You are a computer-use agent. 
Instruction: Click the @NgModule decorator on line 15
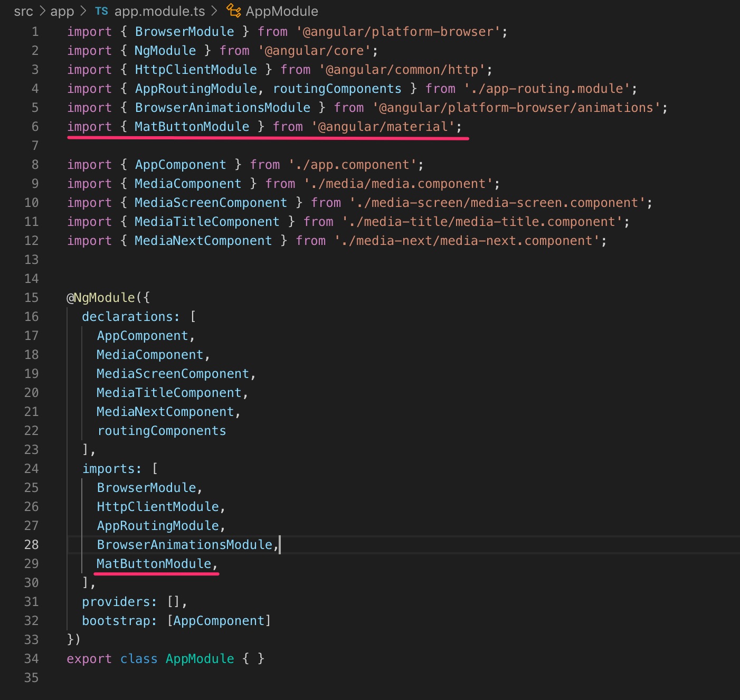click(101, 297)
